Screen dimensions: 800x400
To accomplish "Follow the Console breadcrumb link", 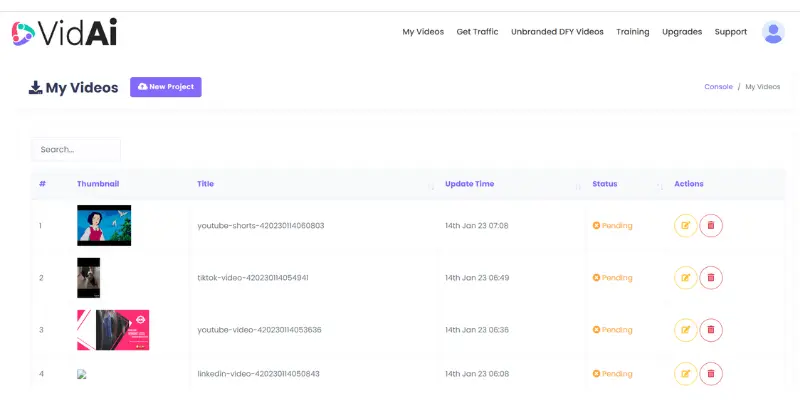I will coord(718,87).
